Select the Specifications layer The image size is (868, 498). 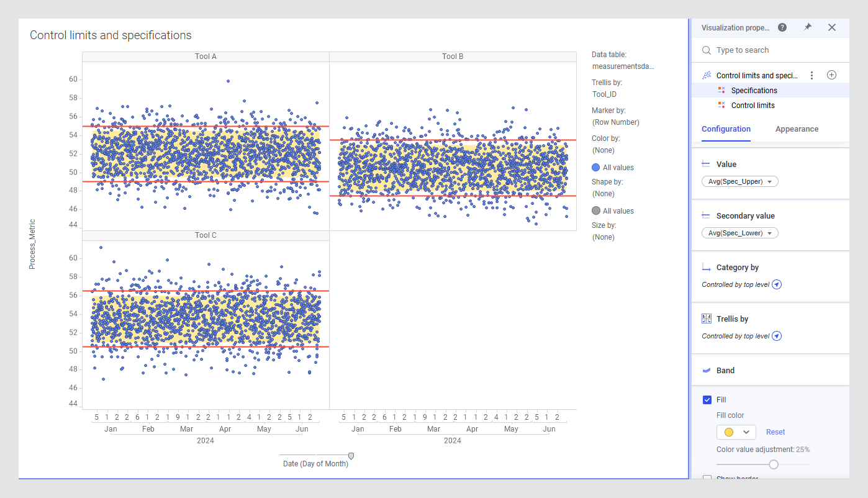[754, 91]
